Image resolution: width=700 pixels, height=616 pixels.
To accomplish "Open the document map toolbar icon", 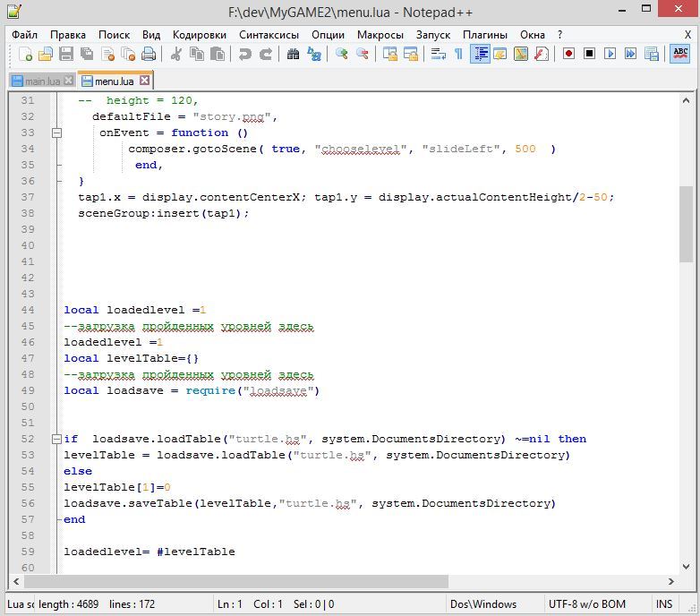I will point(521,54).
